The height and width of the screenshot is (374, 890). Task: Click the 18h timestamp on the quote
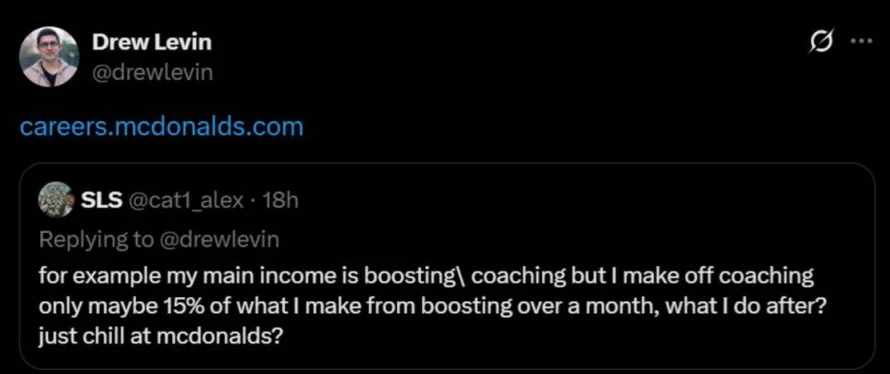(278, 200)
